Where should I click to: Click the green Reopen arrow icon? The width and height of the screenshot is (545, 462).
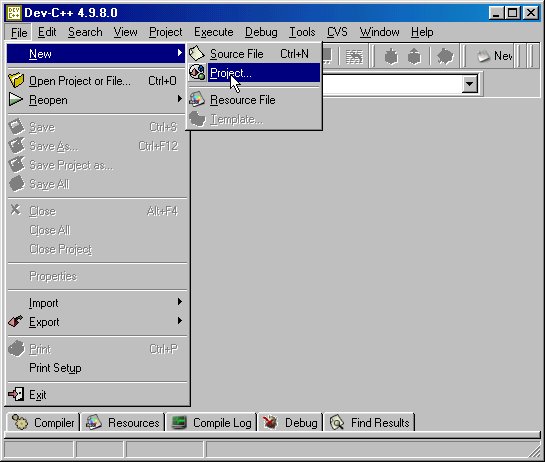[16, 99]
